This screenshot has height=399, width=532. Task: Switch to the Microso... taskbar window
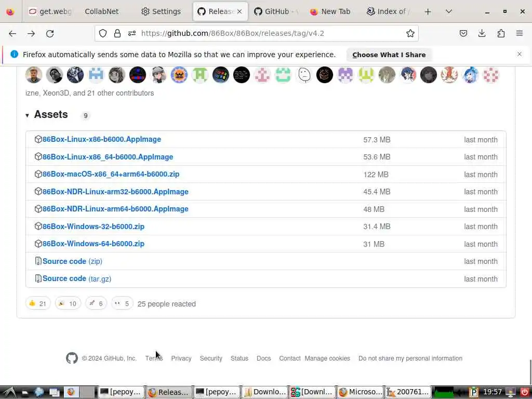[361, 392]
